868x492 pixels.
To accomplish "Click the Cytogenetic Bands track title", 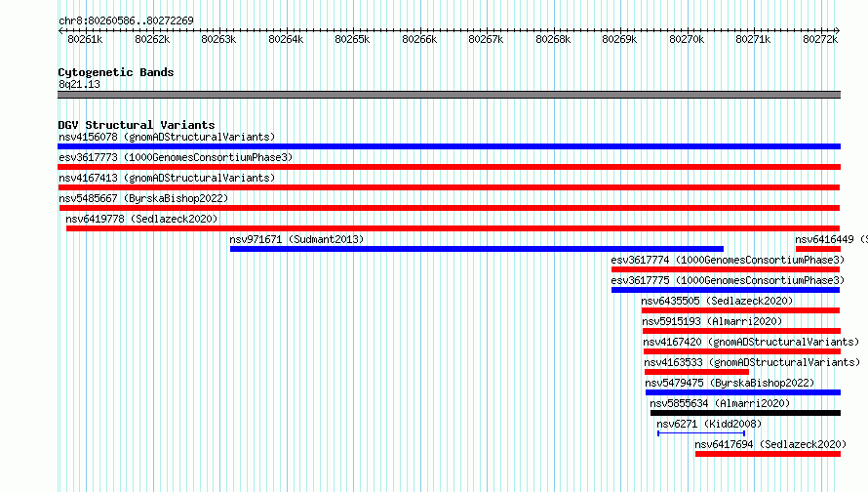I will pyautogui.click(x=116, y=72).
